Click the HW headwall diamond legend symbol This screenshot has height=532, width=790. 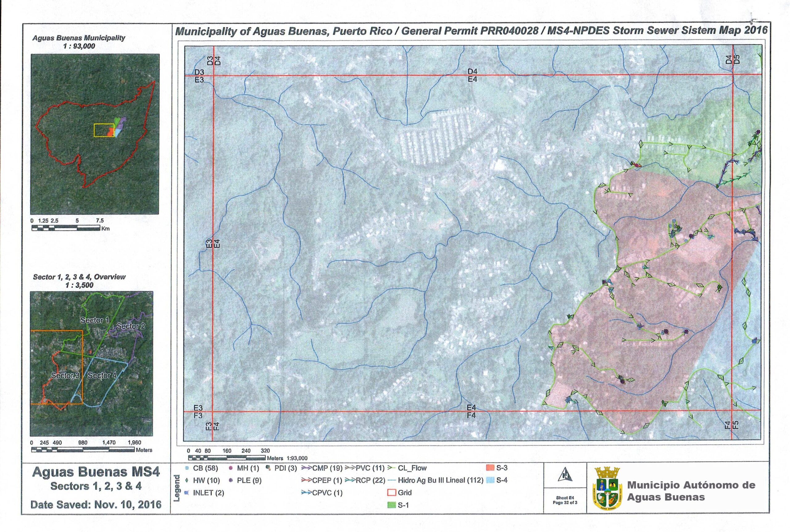point(187,481)
